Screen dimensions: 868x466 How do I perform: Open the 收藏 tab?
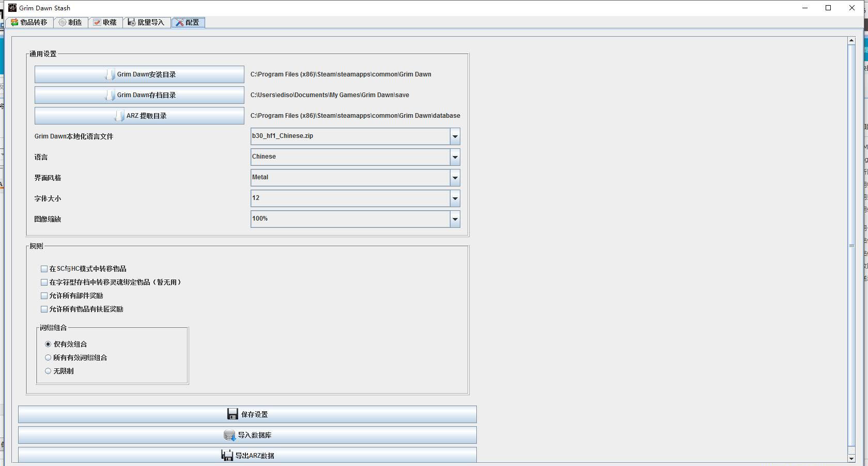click(x=105, y=22)
